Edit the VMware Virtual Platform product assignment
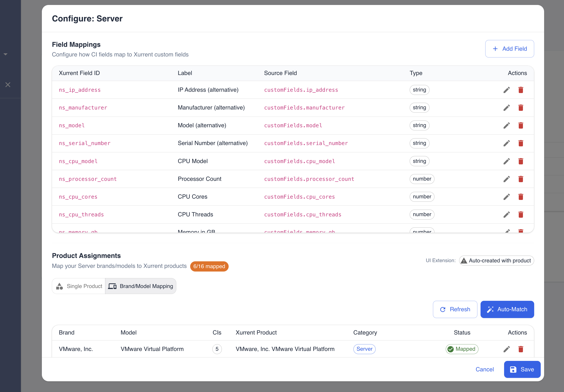 [x=506, y=349]
